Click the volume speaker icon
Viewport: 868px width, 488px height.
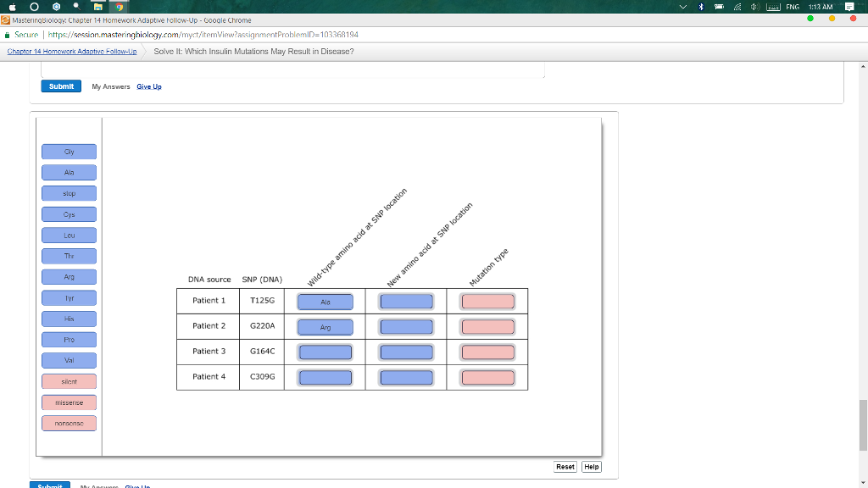tap(754, 7)
